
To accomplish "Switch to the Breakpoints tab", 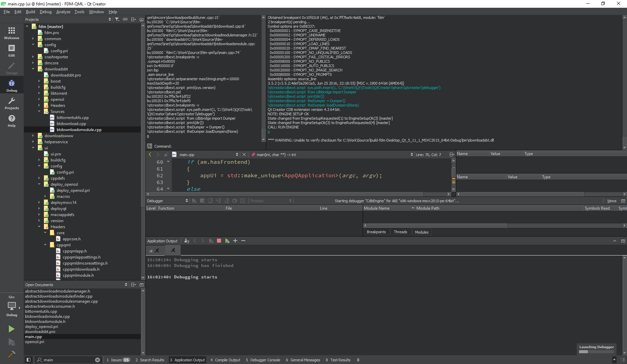I will (x=376, y=232).
